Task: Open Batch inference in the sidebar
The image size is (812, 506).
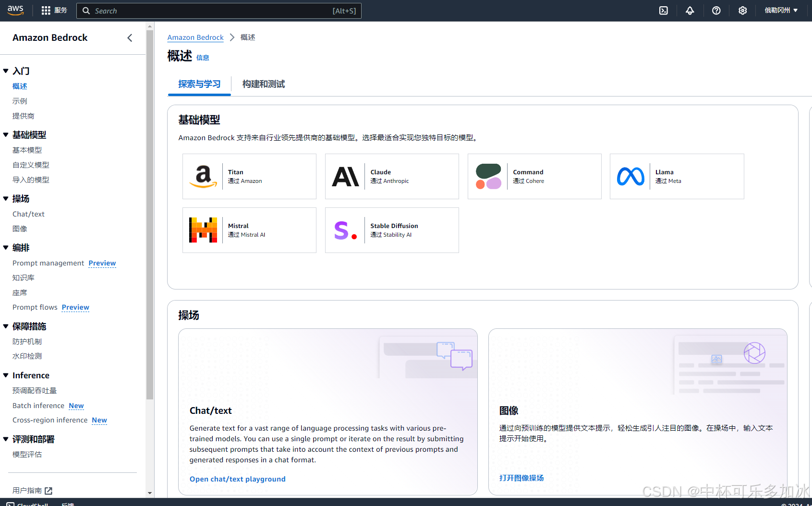Action: (x=38, y=406)
